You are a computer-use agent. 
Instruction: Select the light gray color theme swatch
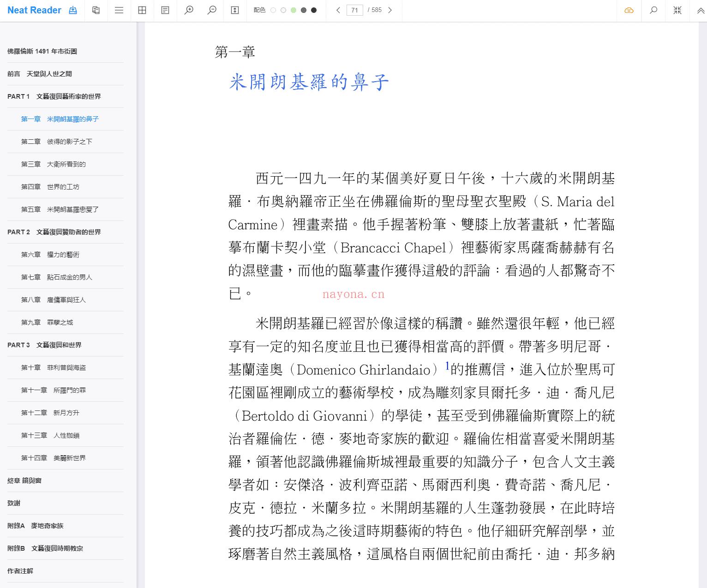(x=283, y=10)
